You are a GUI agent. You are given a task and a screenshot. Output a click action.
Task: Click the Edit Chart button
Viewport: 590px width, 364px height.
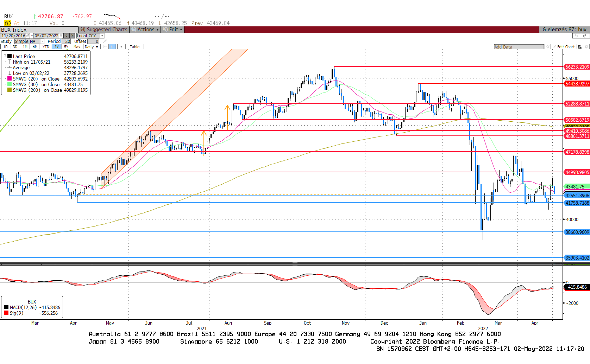[563, 47]
